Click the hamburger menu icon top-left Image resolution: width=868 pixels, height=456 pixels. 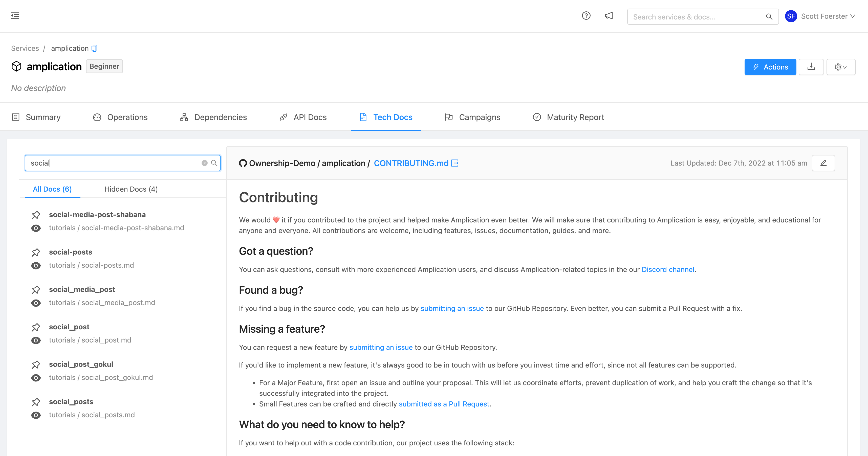[x=15, y=15]
